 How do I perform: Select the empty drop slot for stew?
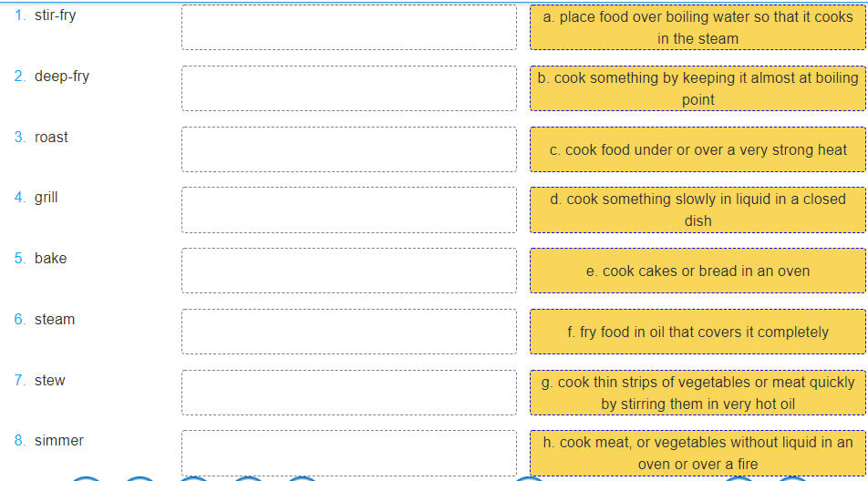(348, 393)
